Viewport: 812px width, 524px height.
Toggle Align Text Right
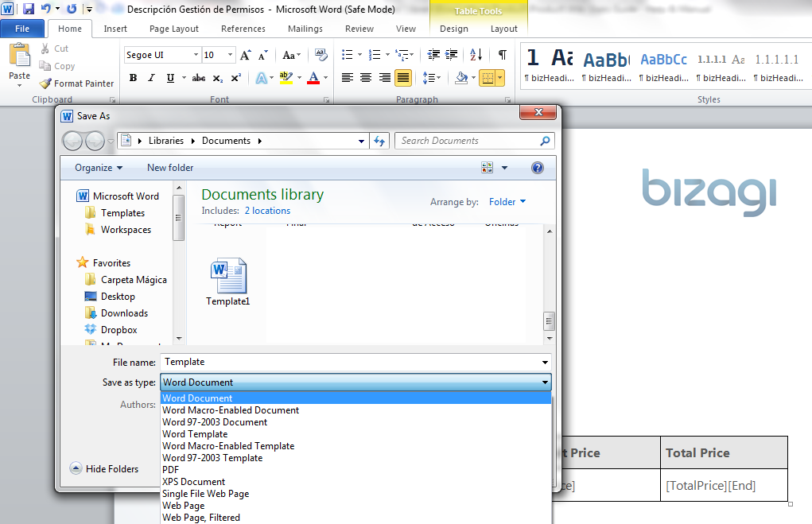click(384, 78)
